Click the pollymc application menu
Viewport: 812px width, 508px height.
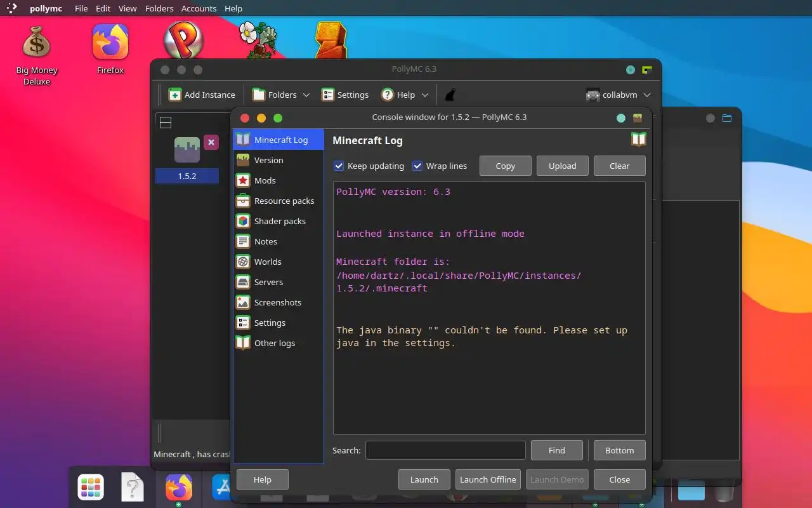pyautogui.click(x=46, y=8)
